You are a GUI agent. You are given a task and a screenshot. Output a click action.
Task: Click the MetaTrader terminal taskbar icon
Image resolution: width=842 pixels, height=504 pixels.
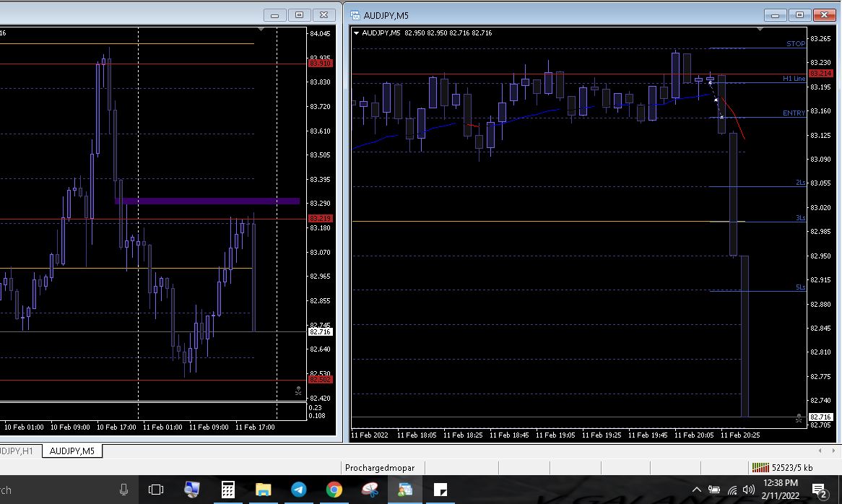click(x=404, y=490)
